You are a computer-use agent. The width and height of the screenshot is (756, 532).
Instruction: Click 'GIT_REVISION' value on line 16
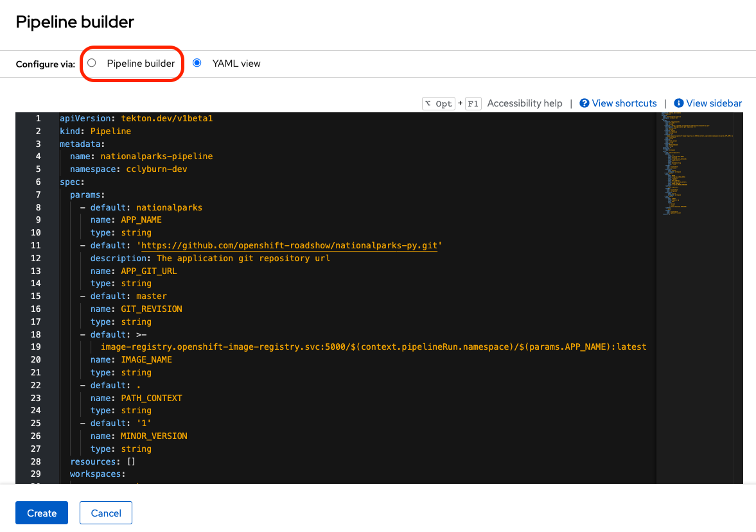152,309
